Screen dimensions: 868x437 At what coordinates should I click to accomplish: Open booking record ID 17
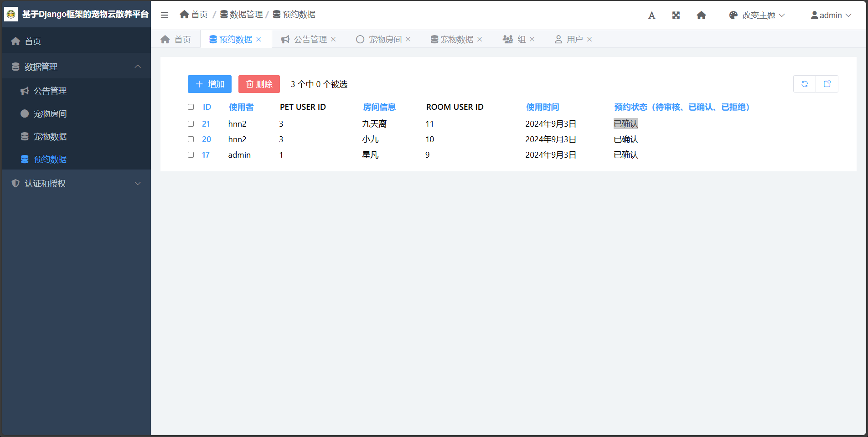click(x=206, y=155)
